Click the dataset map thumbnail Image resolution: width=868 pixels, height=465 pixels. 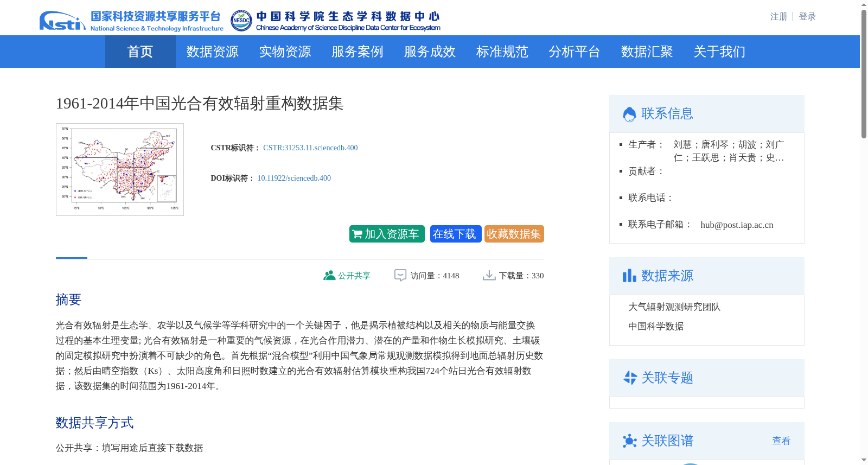click(120, 169)
